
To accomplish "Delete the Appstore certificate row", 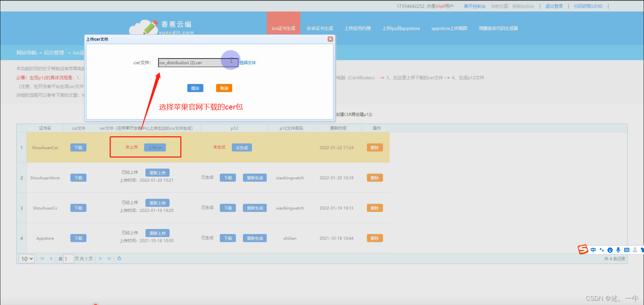I will (x=375, y=238).
